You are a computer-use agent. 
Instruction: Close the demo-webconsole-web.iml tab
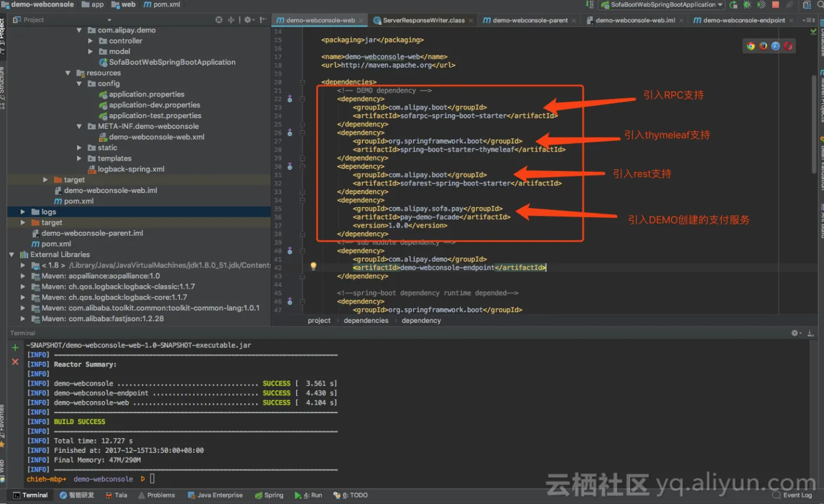681,20
